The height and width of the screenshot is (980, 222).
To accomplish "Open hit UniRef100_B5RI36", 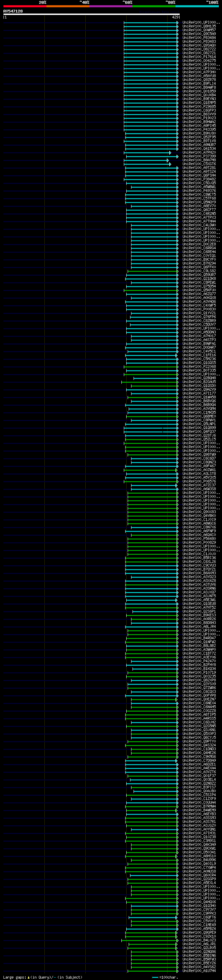I will click(199, 558).
